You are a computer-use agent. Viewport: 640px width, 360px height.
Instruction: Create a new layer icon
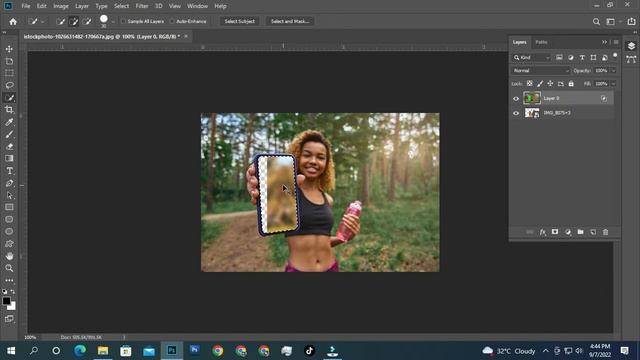(593, 232)
